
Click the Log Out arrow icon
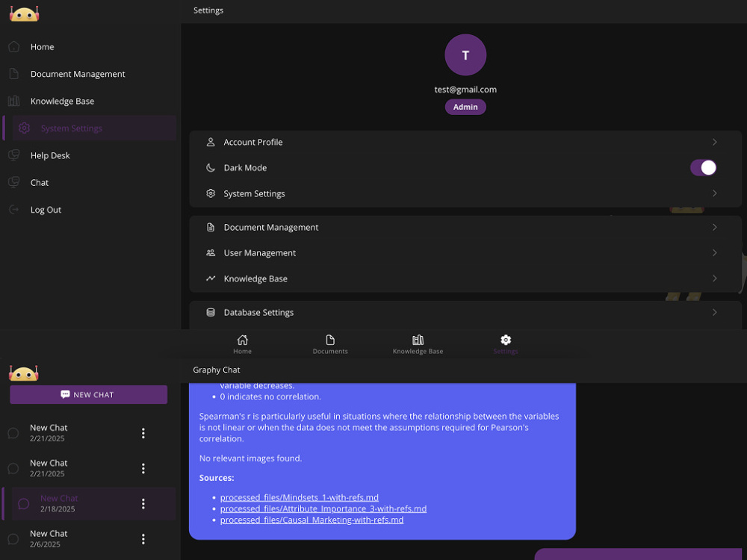(x=13, y=210)
